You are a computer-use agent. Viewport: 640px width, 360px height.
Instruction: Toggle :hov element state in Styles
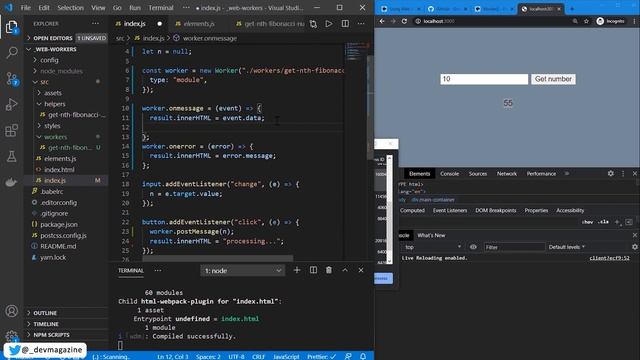point(587,222)
